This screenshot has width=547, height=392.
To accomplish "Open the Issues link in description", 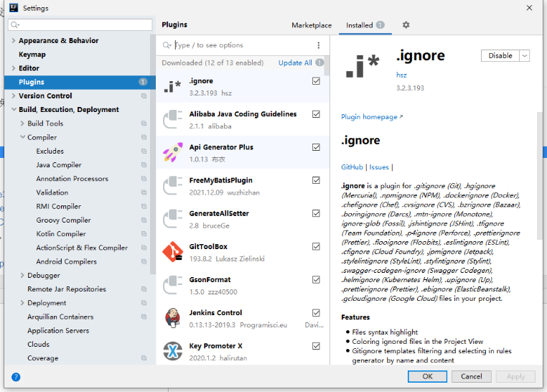I will [x=379, y=167].
